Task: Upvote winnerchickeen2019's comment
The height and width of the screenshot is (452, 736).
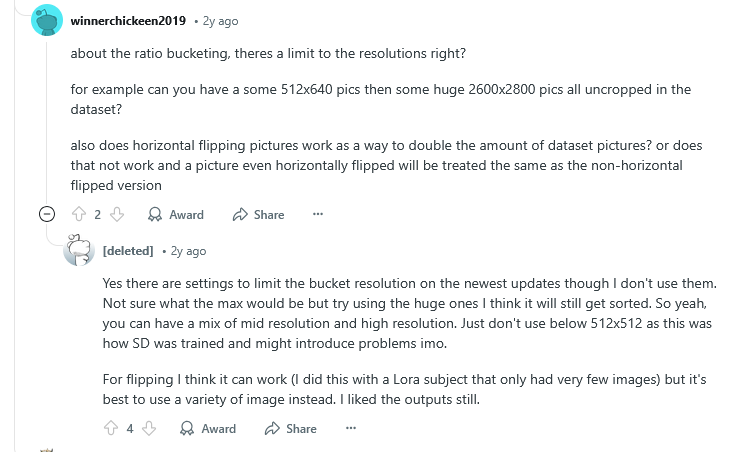Action: pyautogui.click(x=79, y=215)
